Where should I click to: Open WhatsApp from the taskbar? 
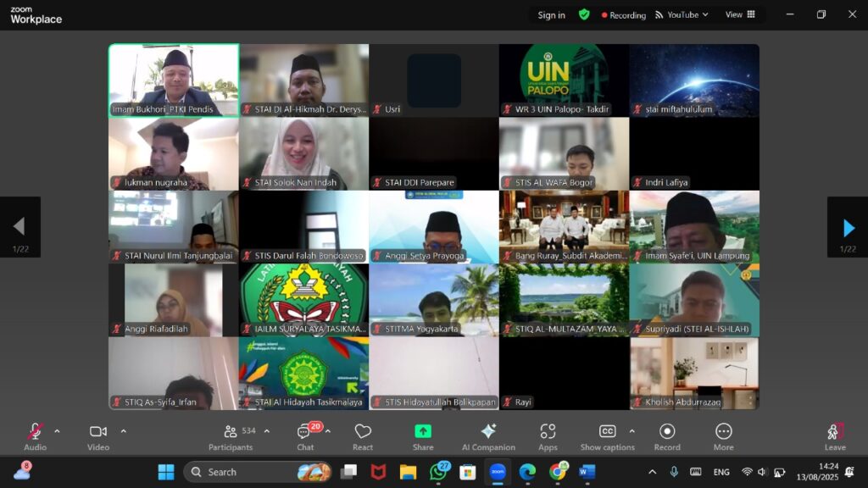[438, 472]
